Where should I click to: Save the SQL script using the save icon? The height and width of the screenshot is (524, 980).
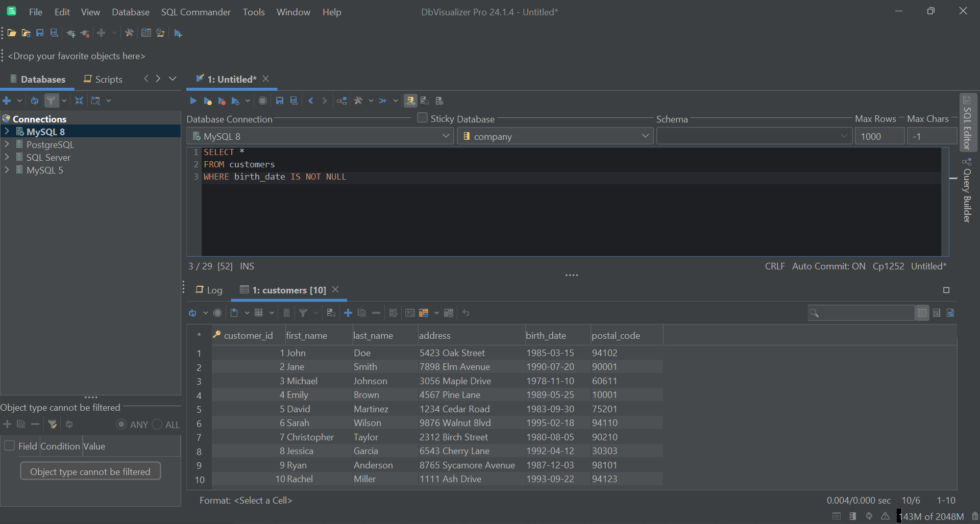pyautogui.click(x=279, y=101)
